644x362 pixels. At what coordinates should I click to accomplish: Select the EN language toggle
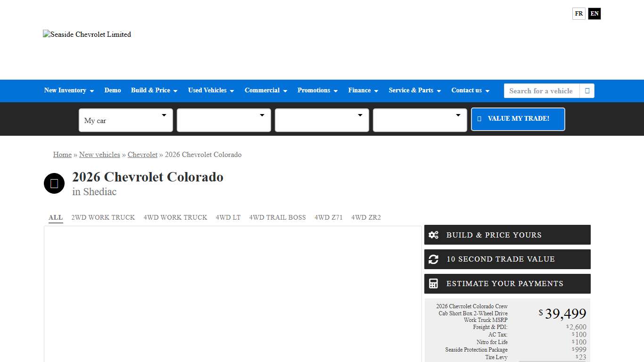point(594,14)
